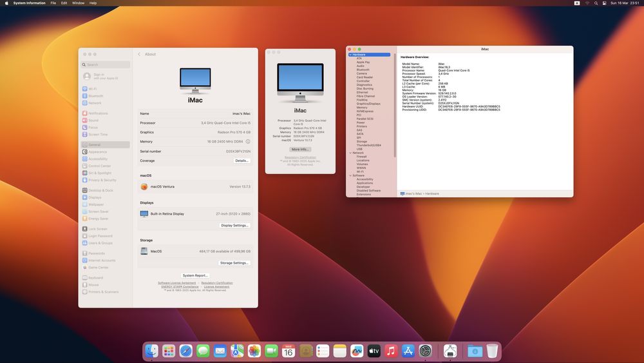Select Focus in System Settings sidebar

(105, 128)
